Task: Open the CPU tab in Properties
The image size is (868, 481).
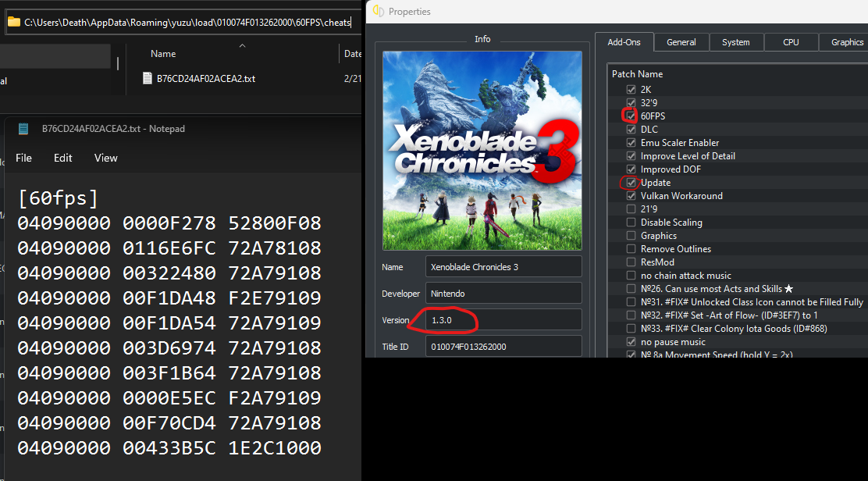Action: [x=791, y=42]
